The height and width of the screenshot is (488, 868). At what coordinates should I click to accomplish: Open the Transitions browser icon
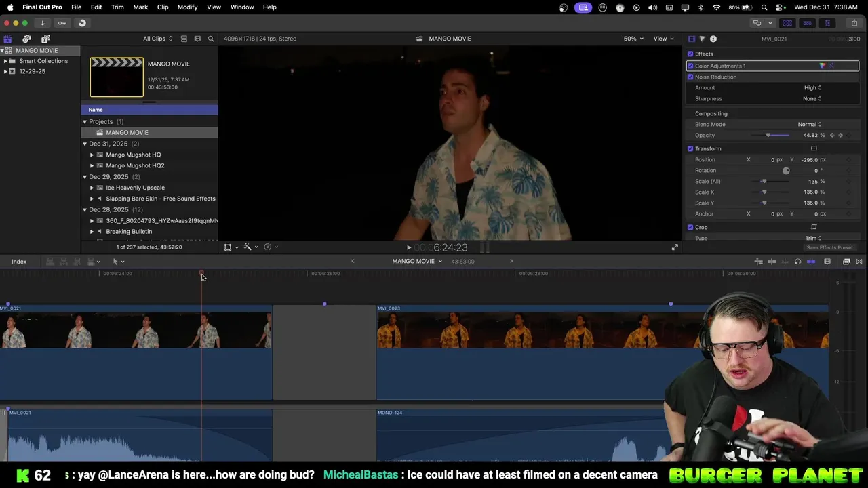(859, 262)
